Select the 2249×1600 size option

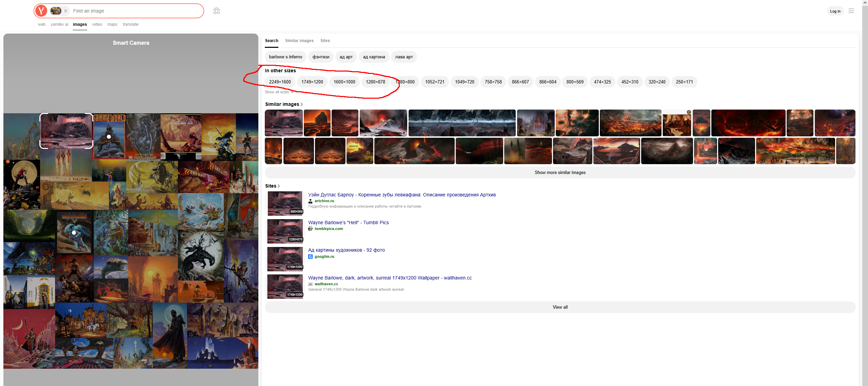pyautogui.click(x=280, y=82)
